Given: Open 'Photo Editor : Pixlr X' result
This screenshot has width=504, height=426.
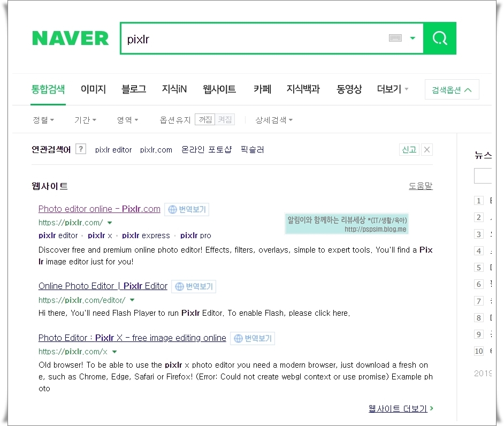Looking at the screenshot, I should [x=132, y=338].
